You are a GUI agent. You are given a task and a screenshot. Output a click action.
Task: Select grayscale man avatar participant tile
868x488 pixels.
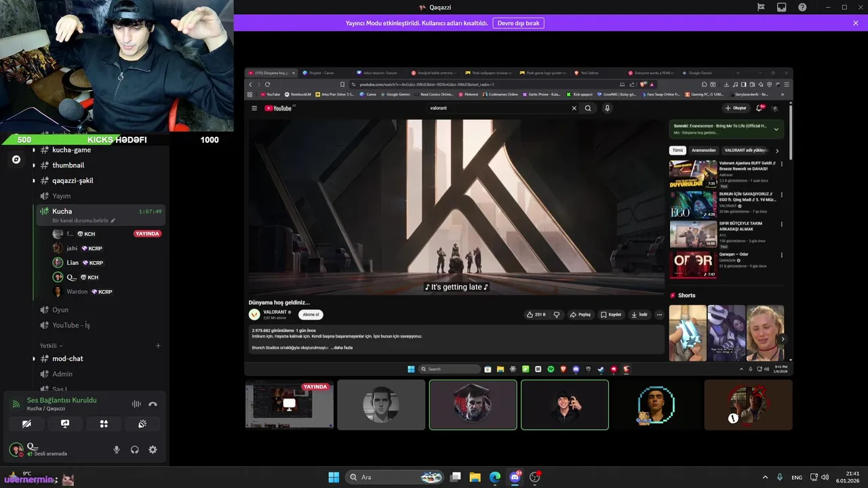coord(381,405)
